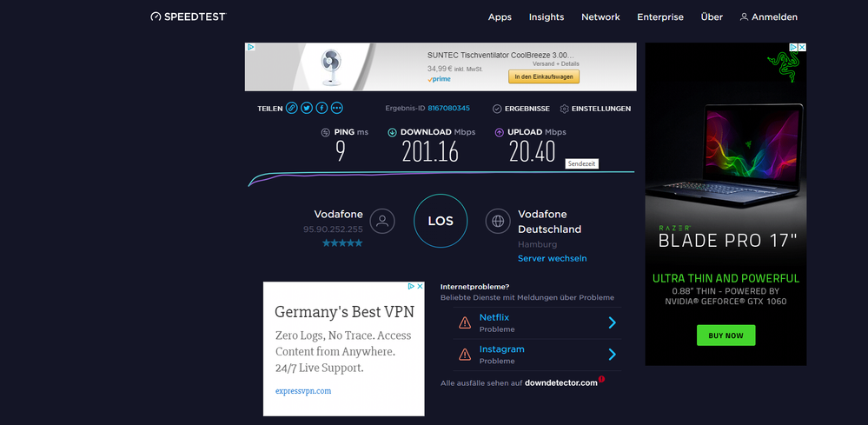The image size is (868, 425).
Task: Open result ID 8167080345 link
Action: pyautogui.click(x=448, y=108)
